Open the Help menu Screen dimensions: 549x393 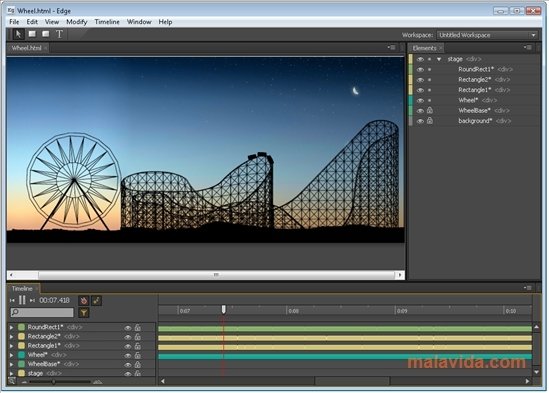pyautogui.click(x=165, y=22)
